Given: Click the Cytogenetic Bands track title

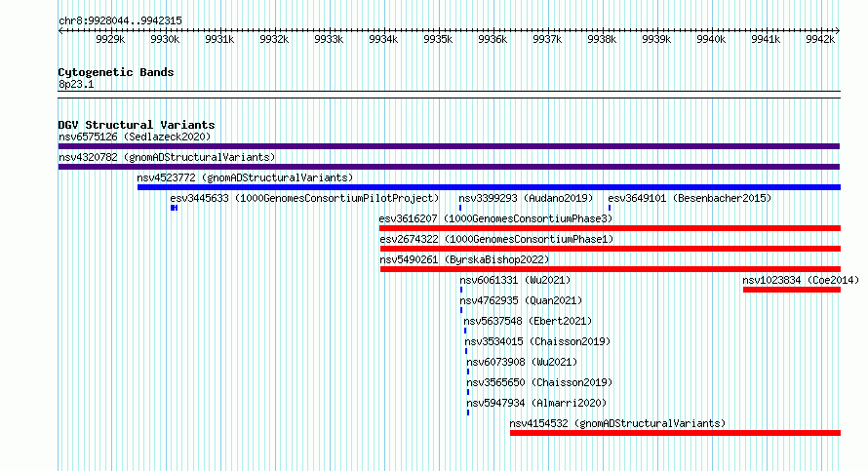Looking at the screenshot, I should pos(116,72).
